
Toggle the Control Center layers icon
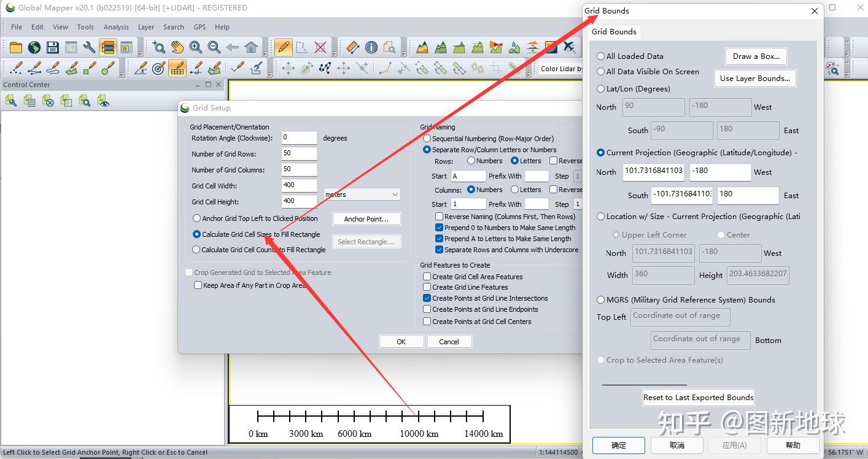(107, 47)
